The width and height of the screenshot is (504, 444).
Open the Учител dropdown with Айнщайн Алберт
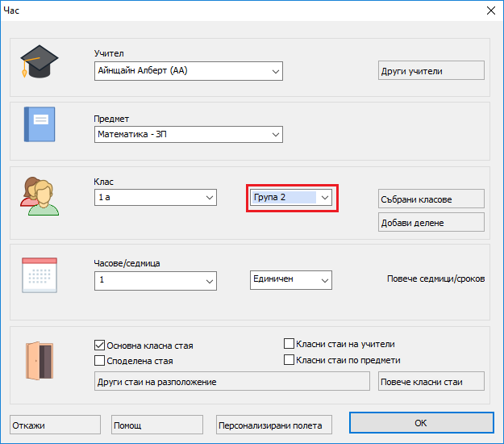pos(188,71)
